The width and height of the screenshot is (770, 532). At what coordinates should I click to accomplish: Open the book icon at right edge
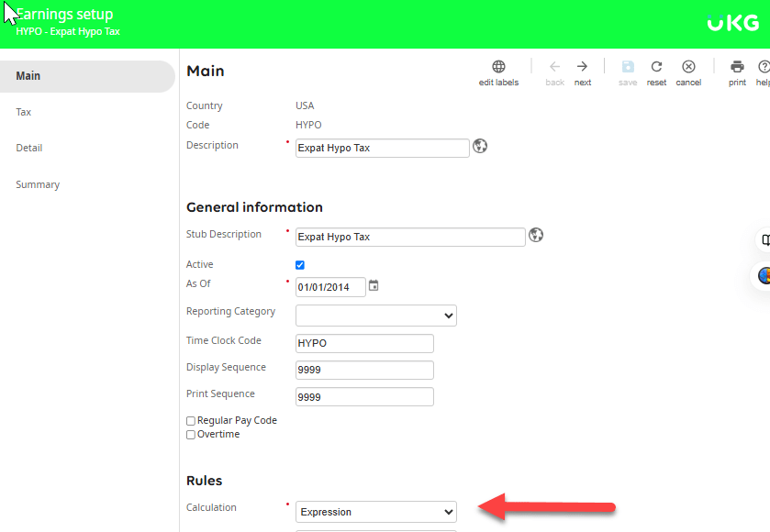point(765,240)
